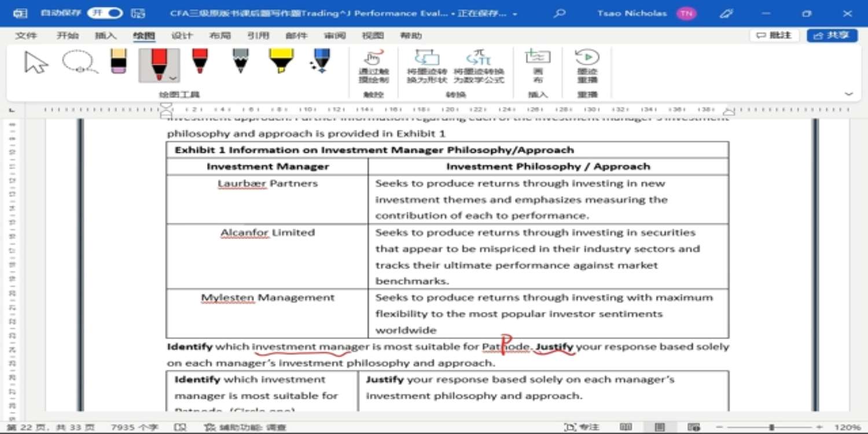Switch to the 邮件 (Mailings) tab
This screenshot has width=868, height=434.
(x=296, y=35)
